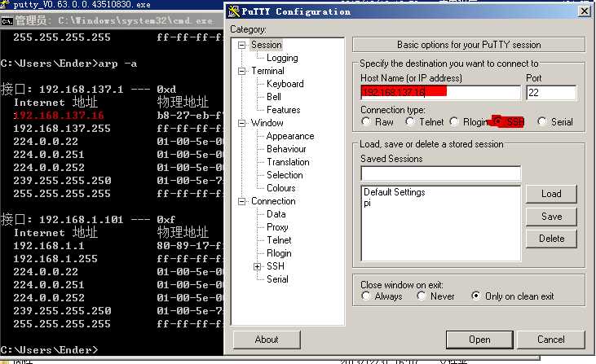Click 192.168.1.1 entry in cmd window
Screen dimensions: 596x364
coord(49,246)
